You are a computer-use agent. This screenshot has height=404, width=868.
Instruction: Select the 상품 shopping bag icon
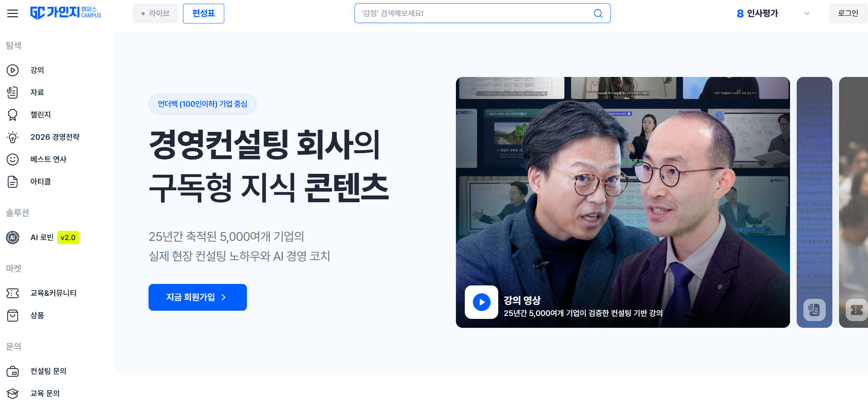(13, 316)
